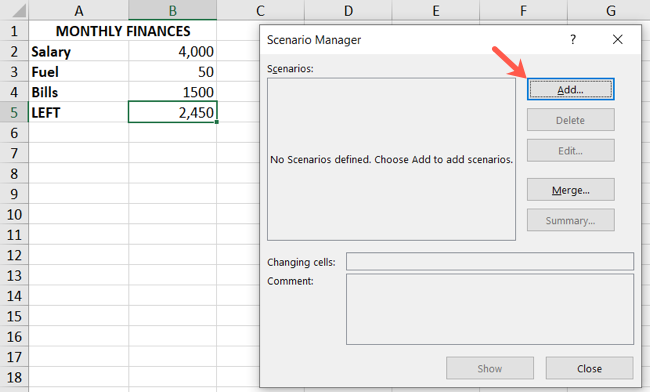Select column F header
This screenshot has width=650, height=392.
pyautogui.click(x=523, y=10)
